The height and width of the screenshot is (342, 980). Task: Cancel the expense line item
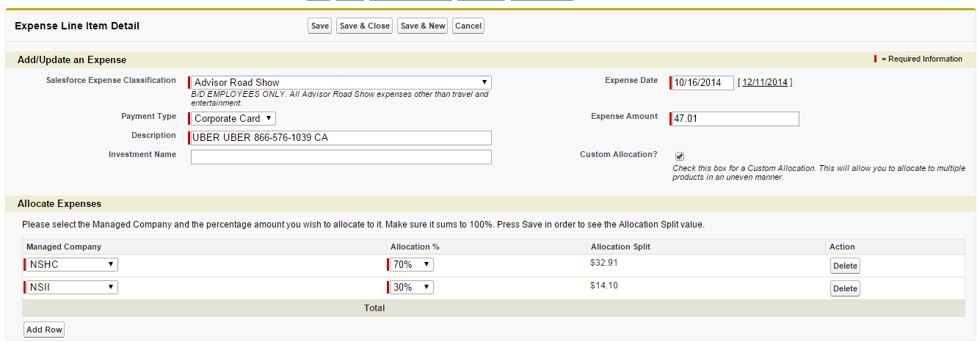[468, 26]
